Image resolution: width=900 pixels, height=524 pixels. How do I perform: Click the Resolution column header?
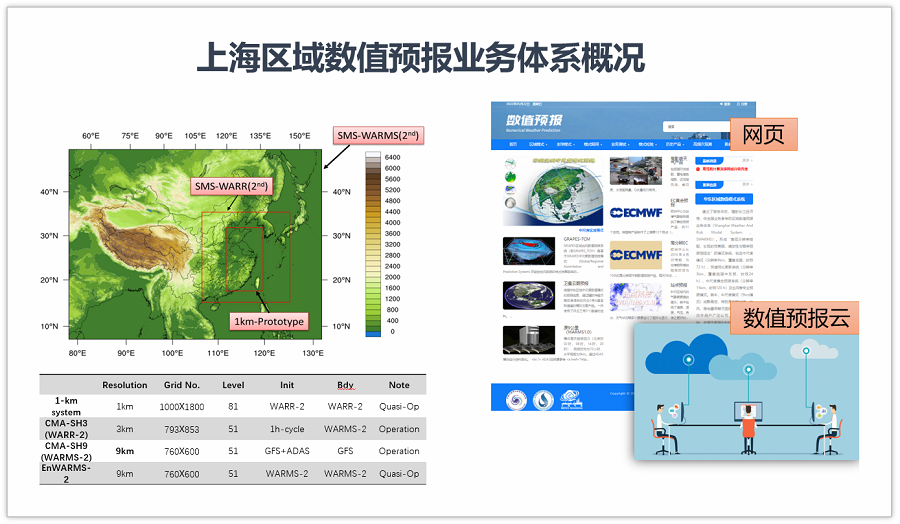[x=124, y=385]
